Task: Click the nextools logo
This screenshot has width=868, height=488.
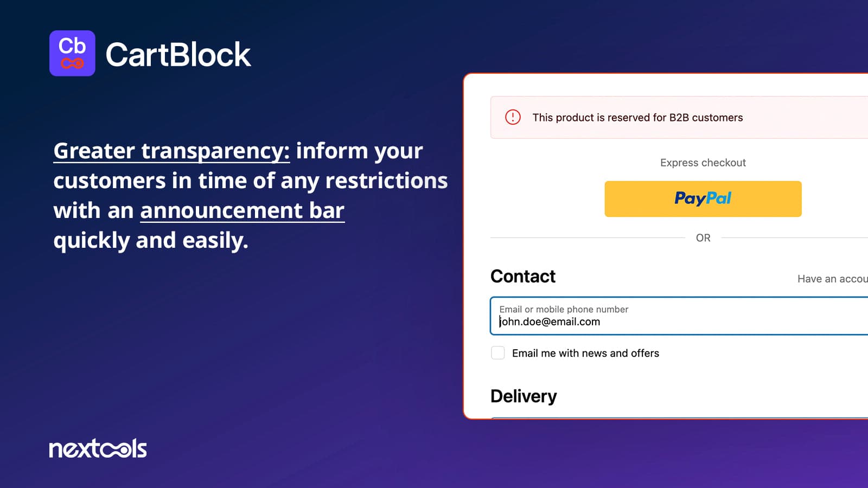Action: click(98, 448)
